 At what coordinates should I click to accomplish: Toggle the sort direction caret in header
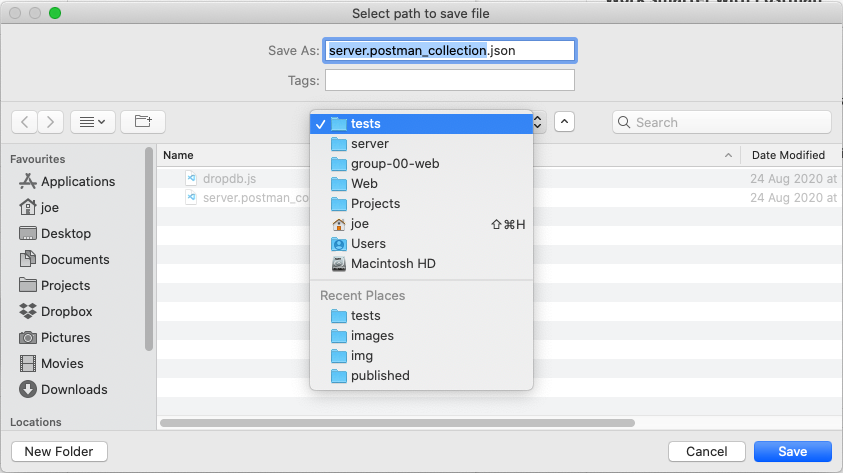click(728, 155)
